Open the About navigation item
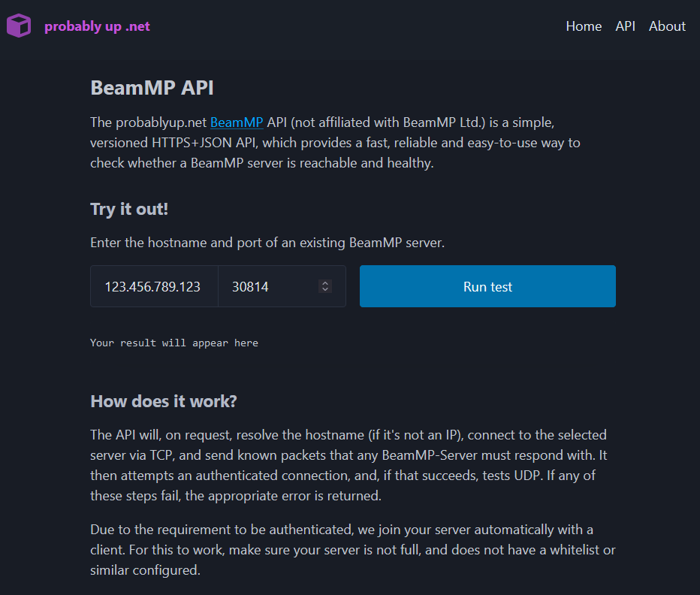Viewport: 700px width, 595px height. coord(667,26)
